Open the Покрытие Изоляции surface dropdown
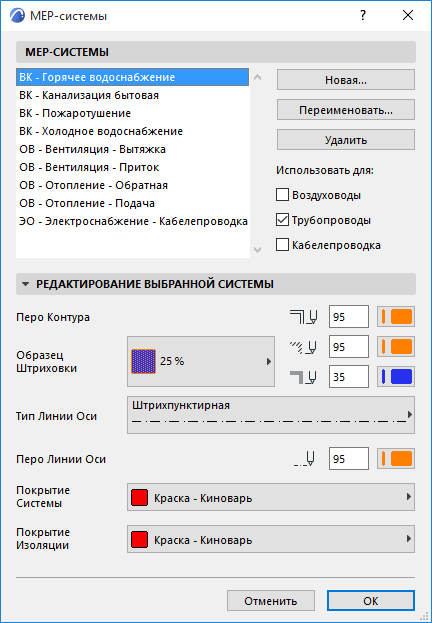432x623 pixels. [x=271, y=539]
